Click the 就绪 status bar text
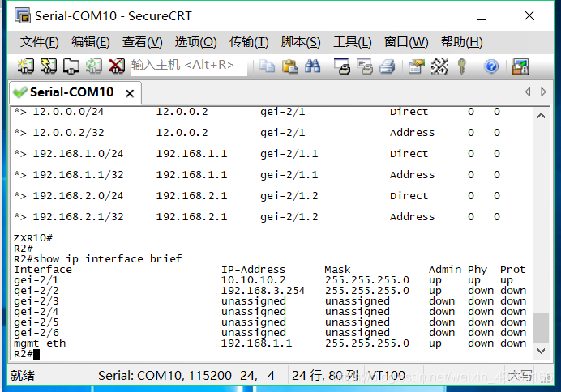The image size is (561, 392). click(x=22, y=376)
